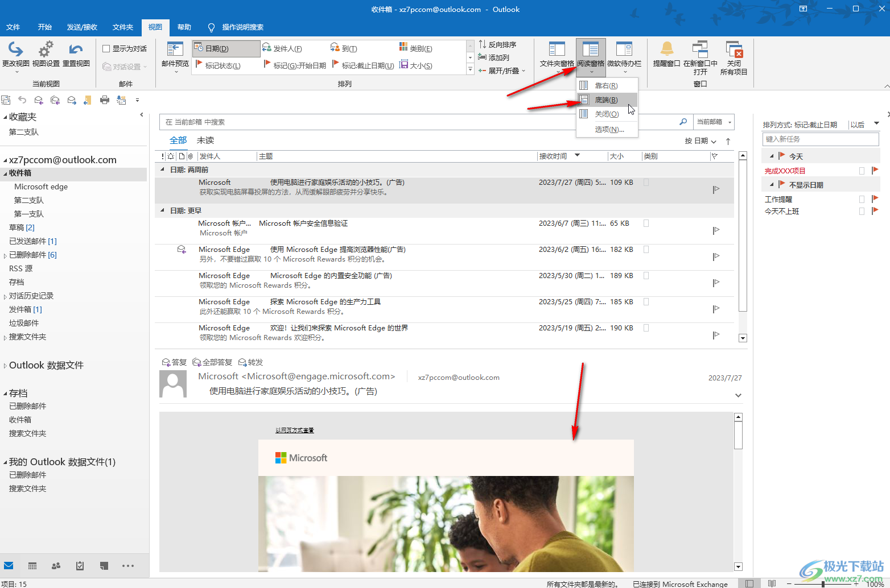Click 键入新任务 input field
Image resolution: width=890 pixels, height=588 pixels.
pyautogui.click(x=820, y=139)
